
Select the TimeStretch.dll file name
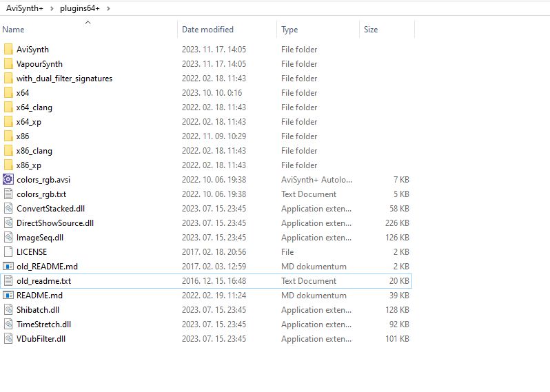coord(44,324)
